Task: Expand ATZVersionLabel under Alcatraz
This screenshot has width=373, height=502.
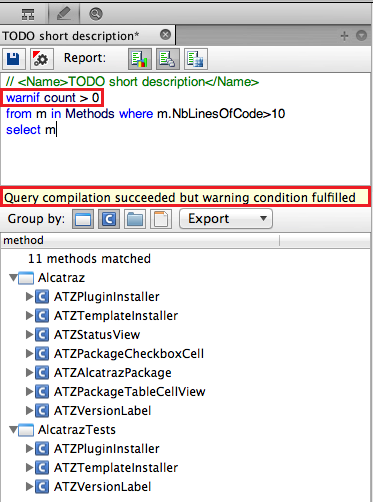Action: (x=29, y=410)
